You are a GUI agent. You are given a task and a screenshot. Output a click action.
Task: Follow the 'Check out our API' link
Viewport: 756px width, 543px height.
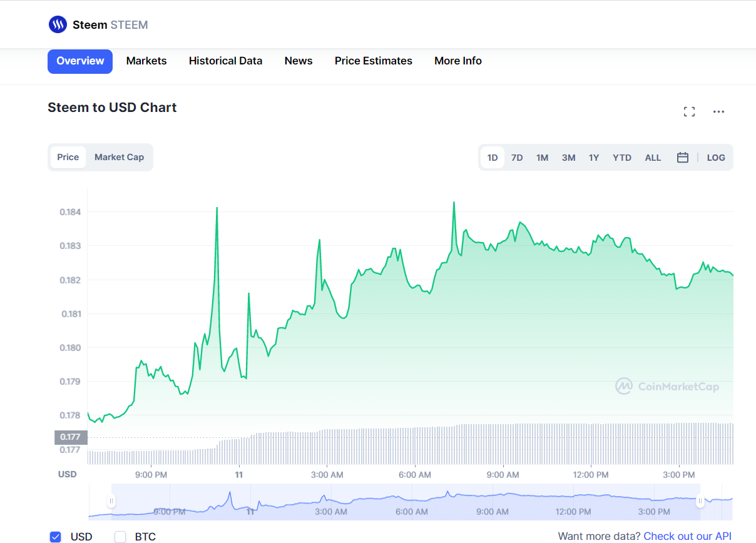(x=687, y=536)
